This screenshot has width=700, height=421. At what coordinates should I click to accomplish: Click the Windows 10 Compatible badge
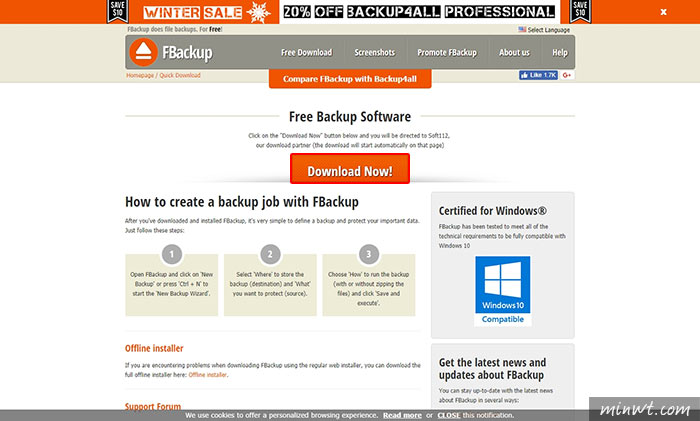503,291
